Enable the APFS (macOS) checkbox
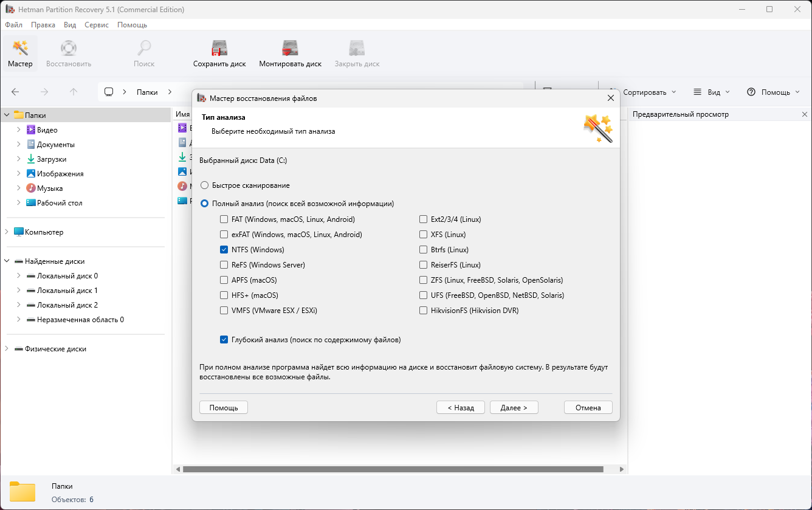The width and height of the screenshot is (812, 510). coord(224,280)
